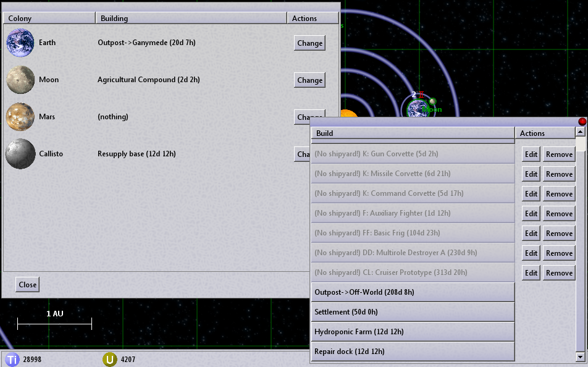Remove the Missile Corvette design

pyautogui.click(x=559, y=174)
